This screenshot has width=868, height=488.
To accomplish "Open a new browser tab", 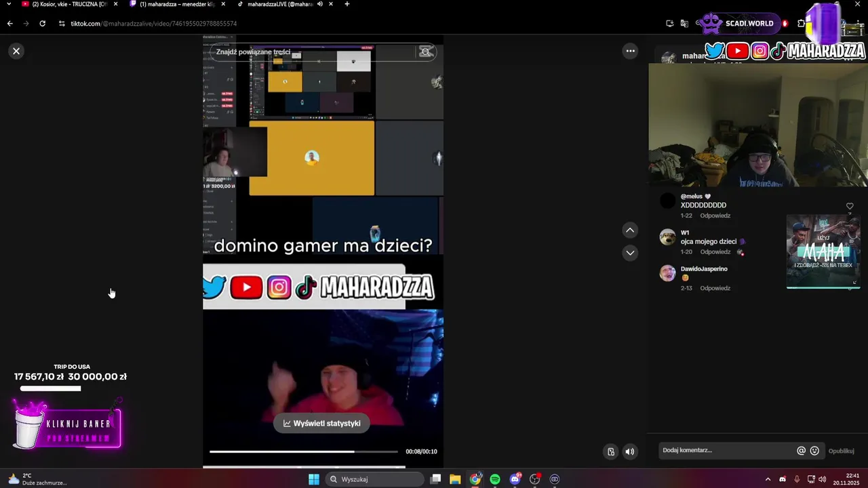I will [347, 4].
